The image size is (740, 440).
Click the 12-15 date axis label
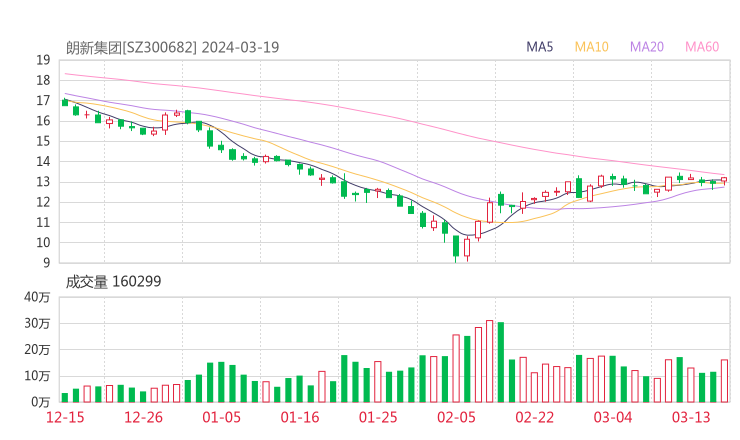[65, 417]
